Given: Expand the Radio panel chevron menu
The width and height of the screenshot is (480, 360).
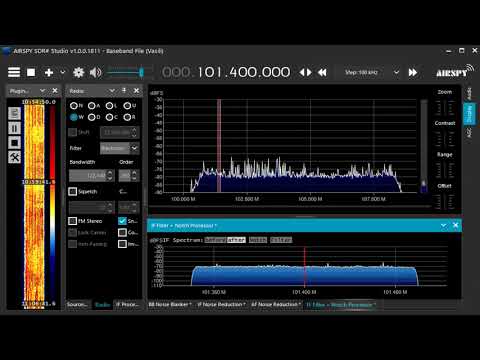Looking at the screenshot, I should tap(112, 91).
